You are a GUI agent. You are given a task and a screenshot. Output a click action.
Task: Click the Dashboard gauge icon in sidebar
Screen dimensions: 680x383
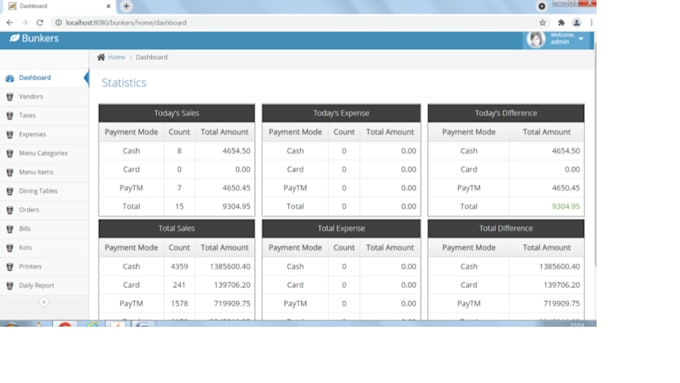click(10, 78)
